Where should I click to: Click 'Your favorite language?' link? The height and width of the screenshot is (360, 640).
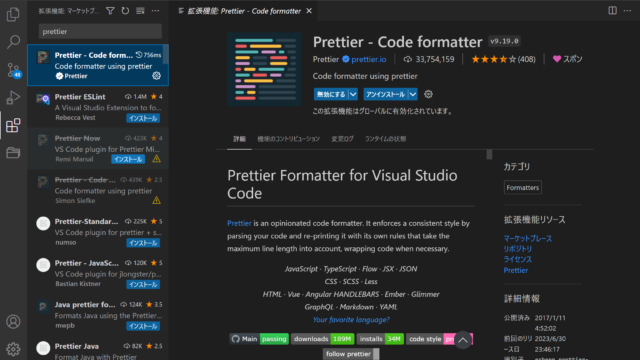(351, 320)
